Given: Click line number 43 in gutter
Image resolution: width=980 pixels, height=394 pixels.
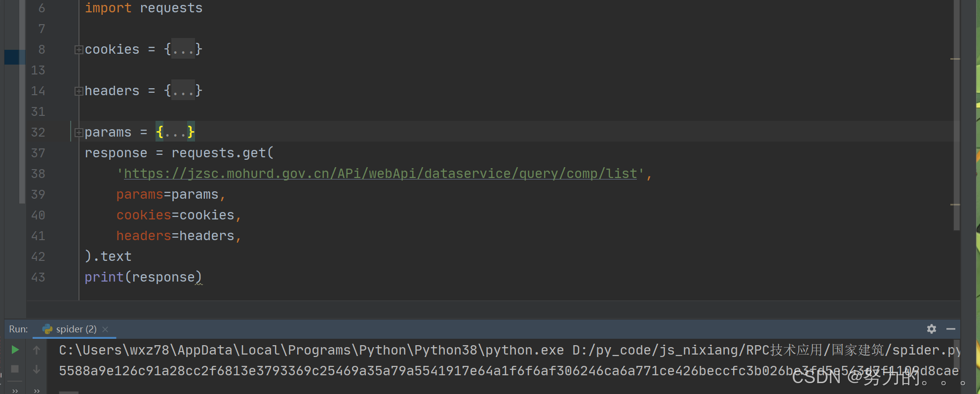Looking at the screenshot, I should point(38,277).
